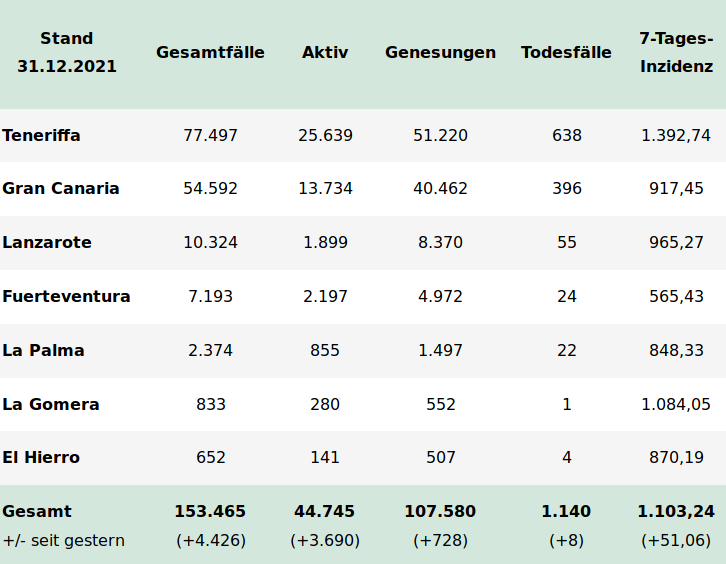Click the Aktiv column header
Viewport: 726px width, 564px height.
[325, 53]
